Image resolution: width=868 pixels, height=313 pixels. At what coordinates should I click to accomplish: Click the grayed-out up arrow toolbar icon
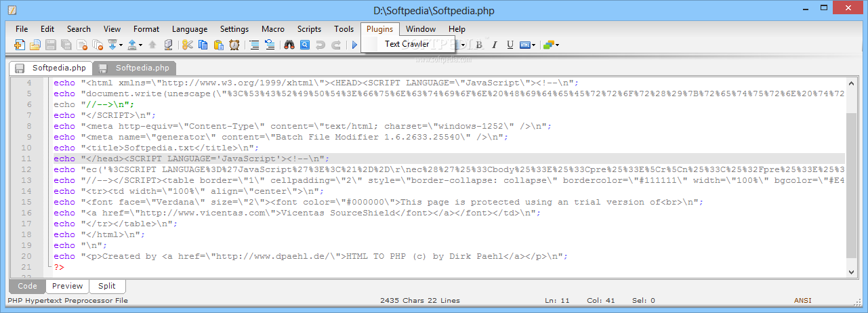click(152, 45)
